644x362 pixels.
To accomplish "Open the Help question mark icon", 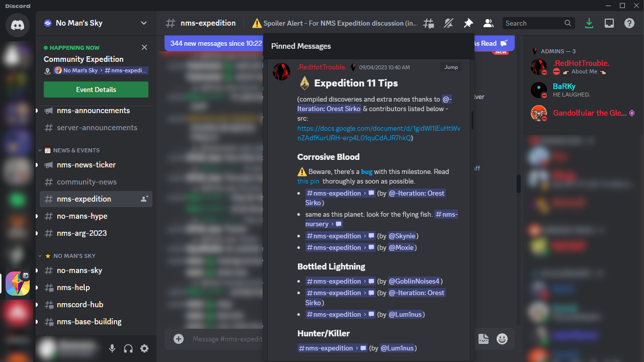I will 629,23.
